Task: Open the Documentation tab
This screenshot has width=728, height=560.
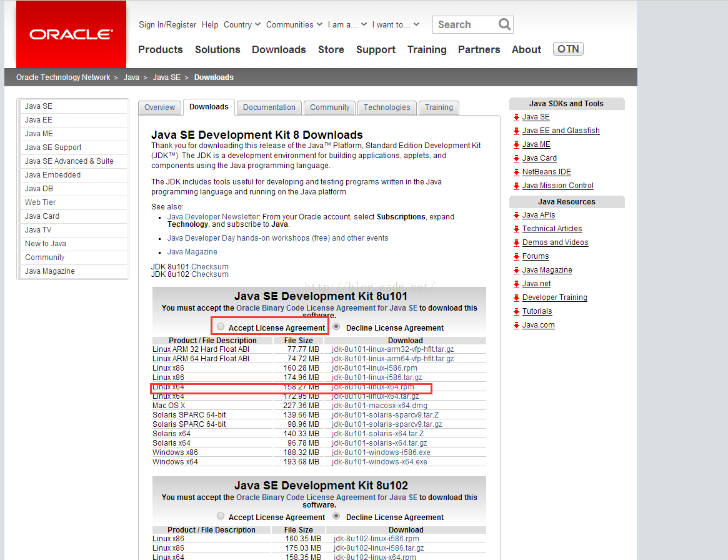Action: tap(269, 107)
